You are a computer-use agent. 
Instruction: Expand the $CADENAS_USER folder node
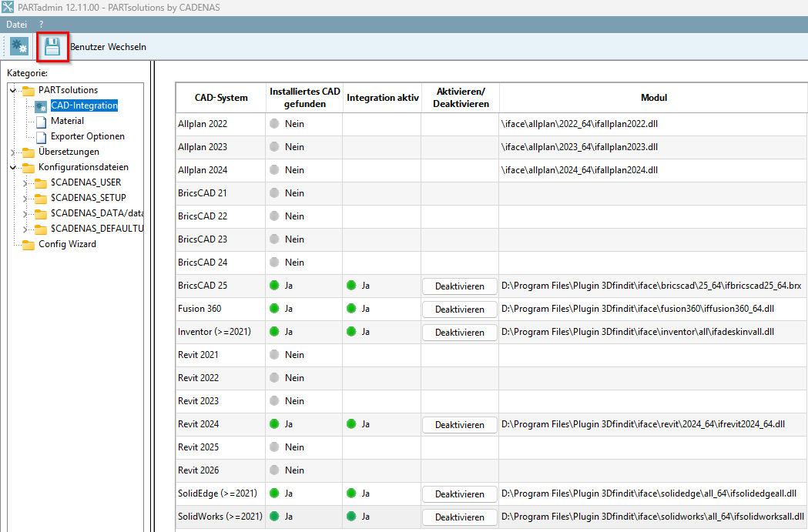[x=25, y=182]
